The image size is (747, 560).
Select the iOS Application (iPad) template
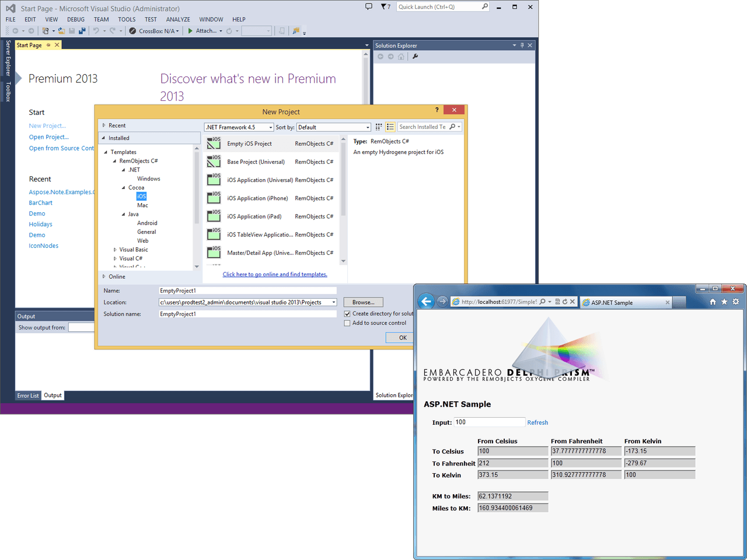tap(271, 216)
